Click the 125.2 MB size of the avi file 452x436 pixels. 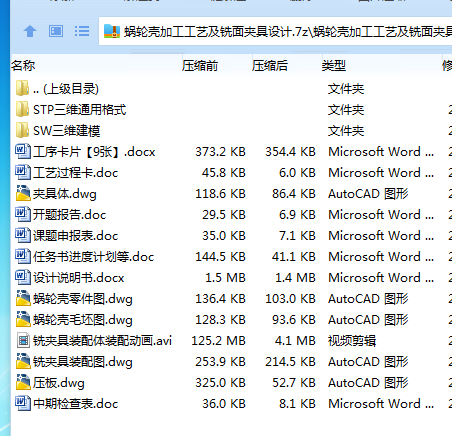[x=218, y=341]
